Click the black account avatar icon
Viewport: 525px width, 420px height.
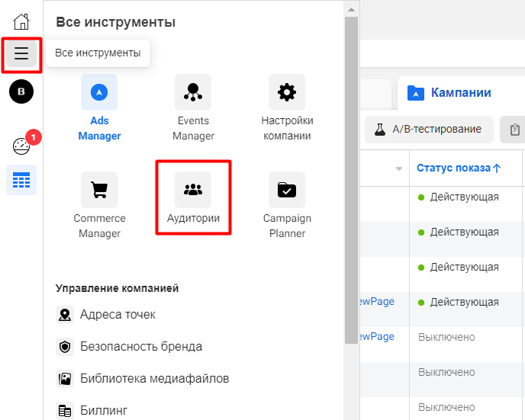21,92
